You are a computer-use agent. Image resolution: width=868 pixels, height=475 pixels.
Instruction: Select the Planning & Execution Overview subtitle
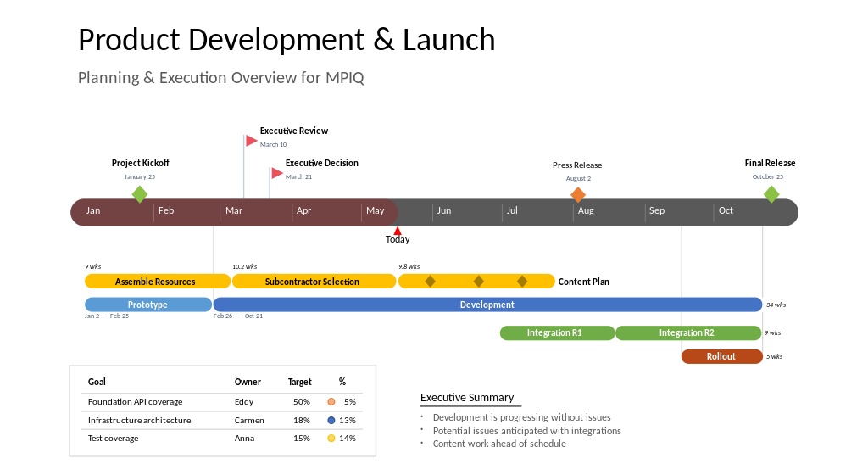[x=221, y=77]
